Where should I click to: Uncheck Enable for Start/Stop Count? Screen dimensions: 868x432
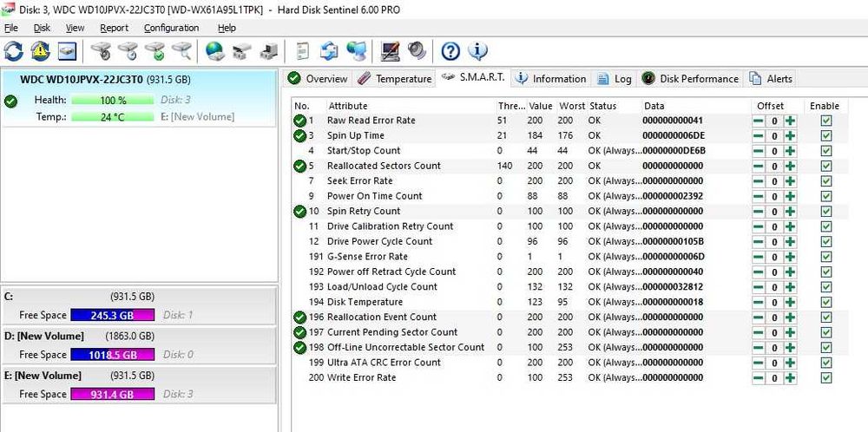(x=826, y=151)
